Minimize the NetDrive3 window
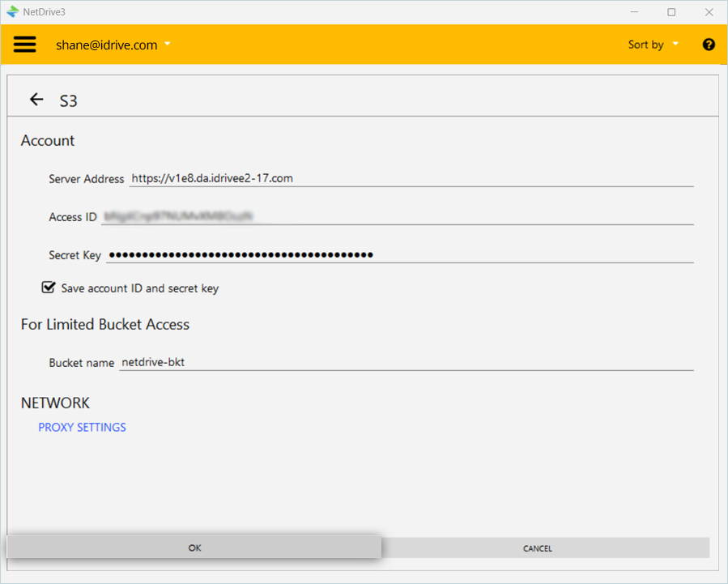Screen dimensions: 728x584 tap(634, 12)
